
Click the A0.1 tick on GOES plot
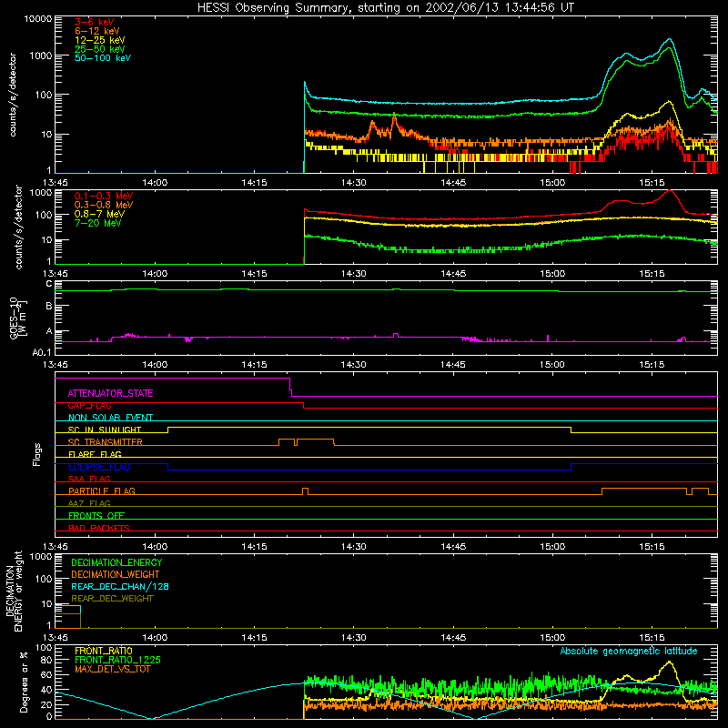pyautogui.click(x=42, y=353)
